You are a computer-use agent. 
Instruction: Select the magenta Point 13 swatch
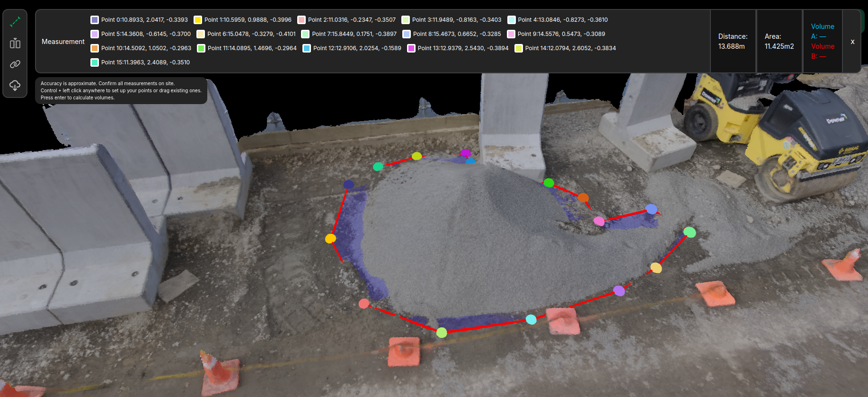[x=411, y=48]
